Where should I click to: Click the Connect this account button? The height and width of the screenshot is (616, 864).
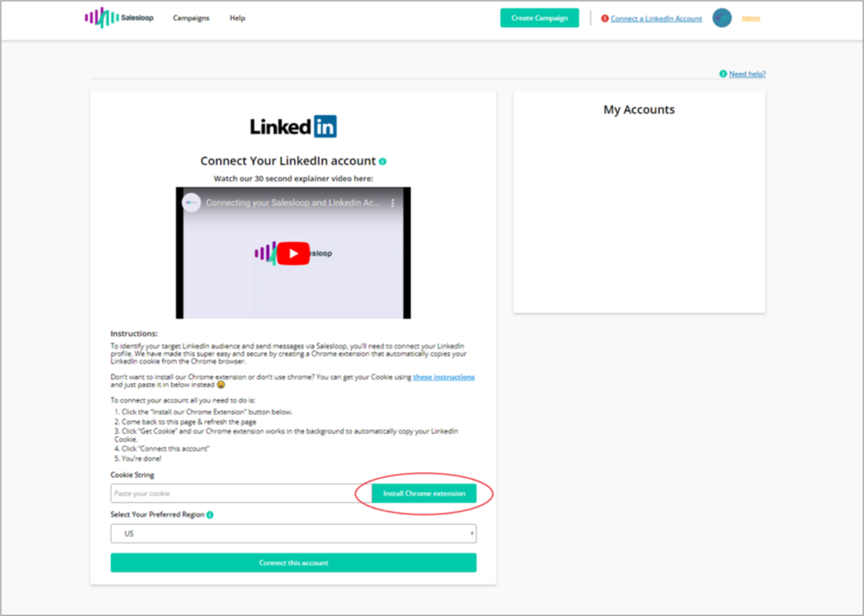pyautogui.click(x=294, y=563)
